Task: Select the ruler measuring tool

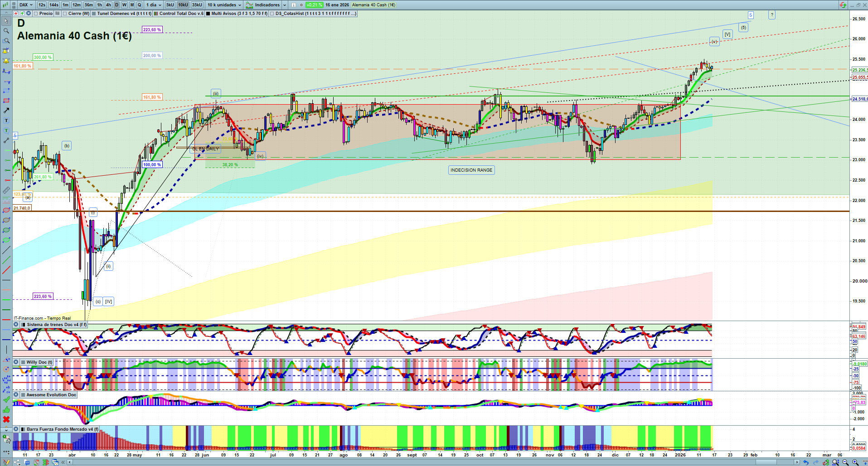Action: pos(6,190)
